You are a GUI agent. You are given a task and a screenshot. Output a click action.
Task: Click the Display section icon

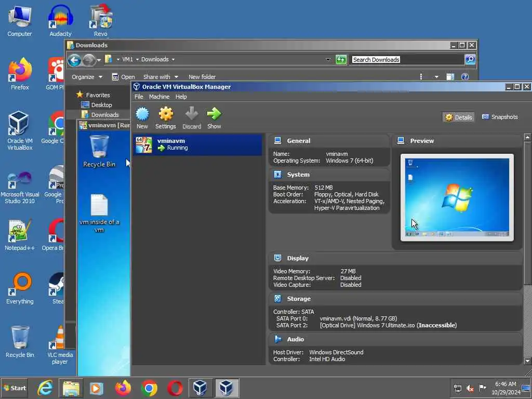(277, 258)
